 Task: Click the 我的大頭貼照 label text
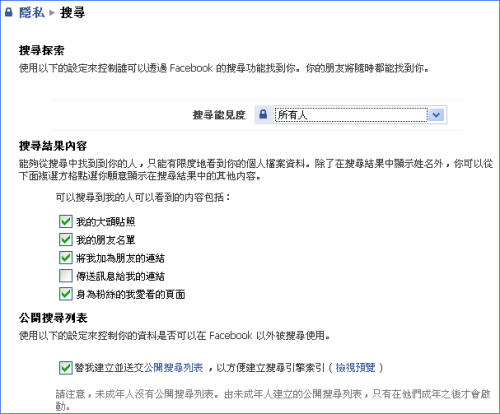(106, 222)
